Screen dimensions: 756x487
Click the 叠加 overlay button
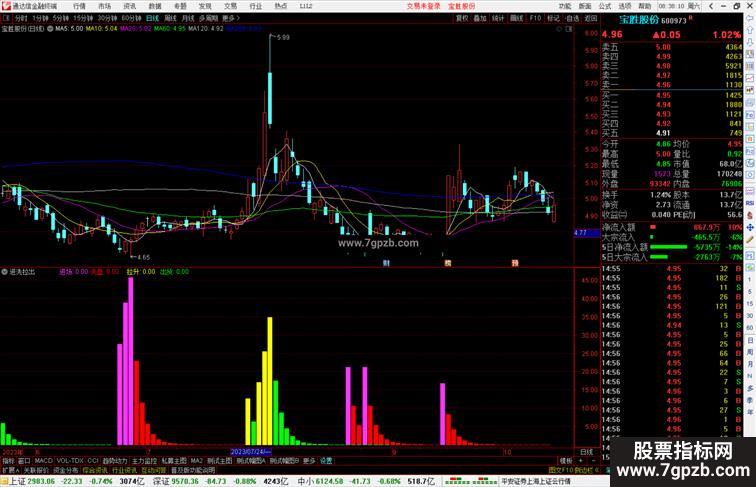[x=480, y=18]
